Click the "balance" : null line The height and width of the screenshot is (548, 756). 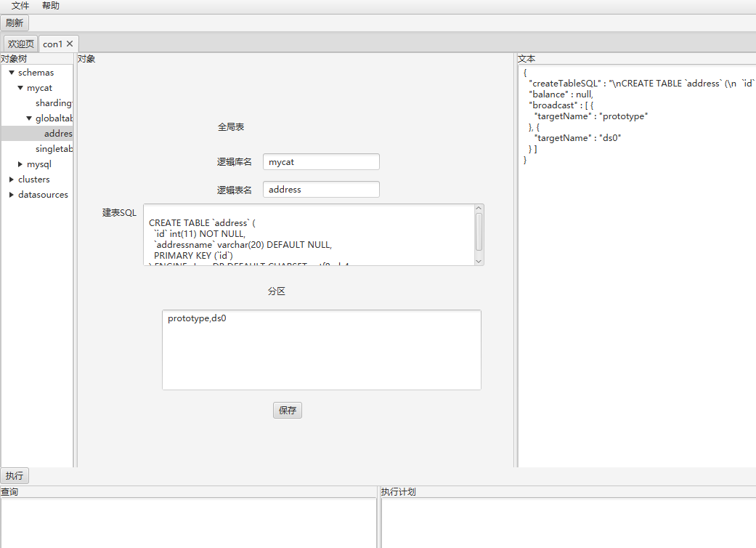[x=561, y=94]
